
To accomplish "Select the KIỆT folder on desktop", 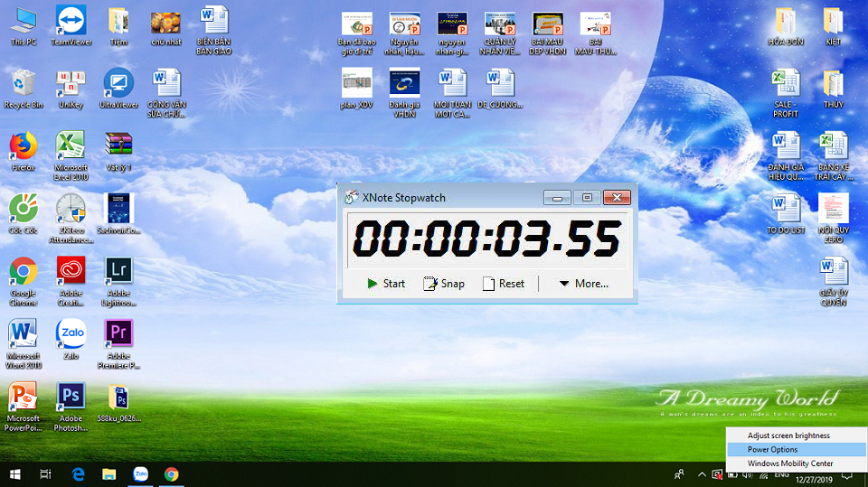I will 833,26.
